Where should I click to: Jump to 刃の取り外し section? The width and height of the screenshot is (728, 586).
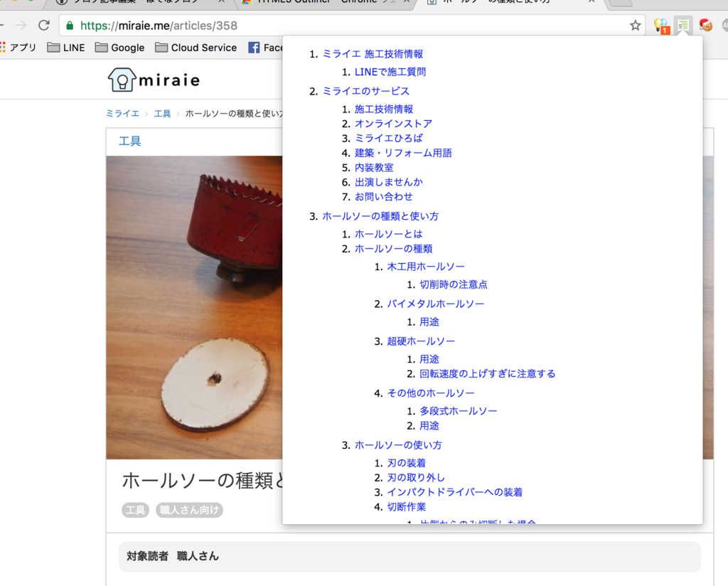pyautogui.click(x=416, y=477)
